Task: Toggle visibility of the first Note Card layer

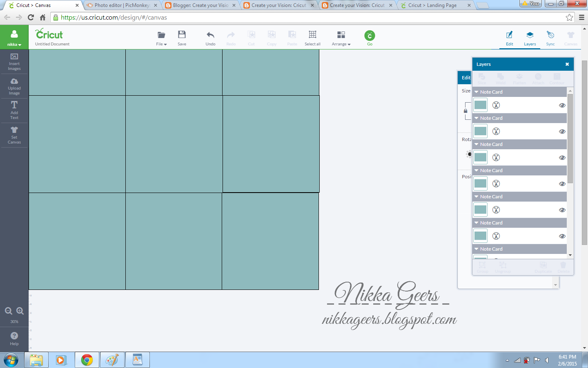Action: [562, 105]
